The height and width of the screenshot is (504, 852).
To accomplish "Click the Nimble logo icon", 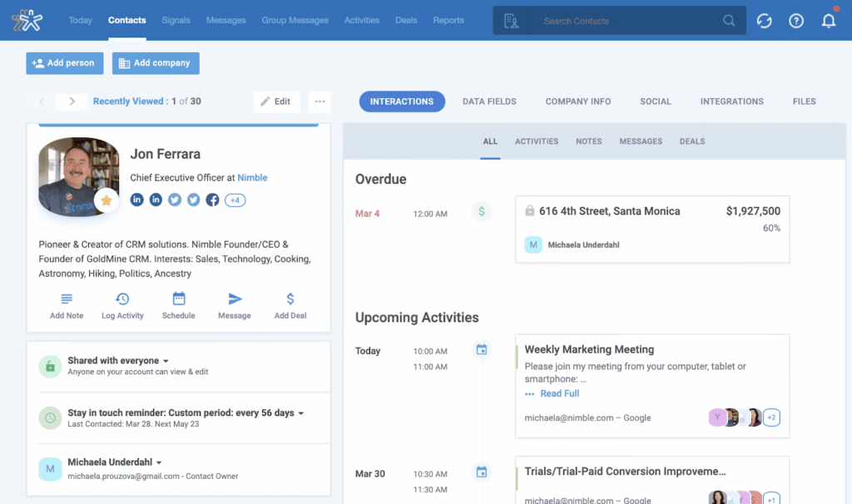I will 27,21.
